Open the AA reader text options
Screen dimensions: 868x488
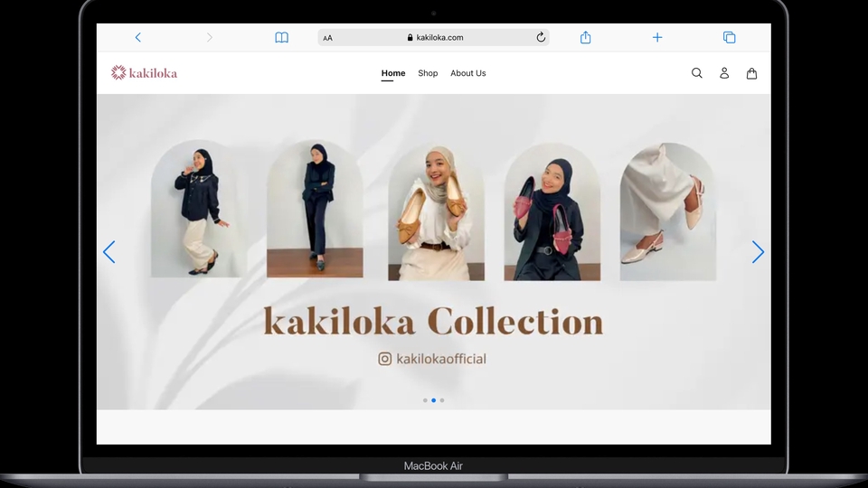click(327, 38)
